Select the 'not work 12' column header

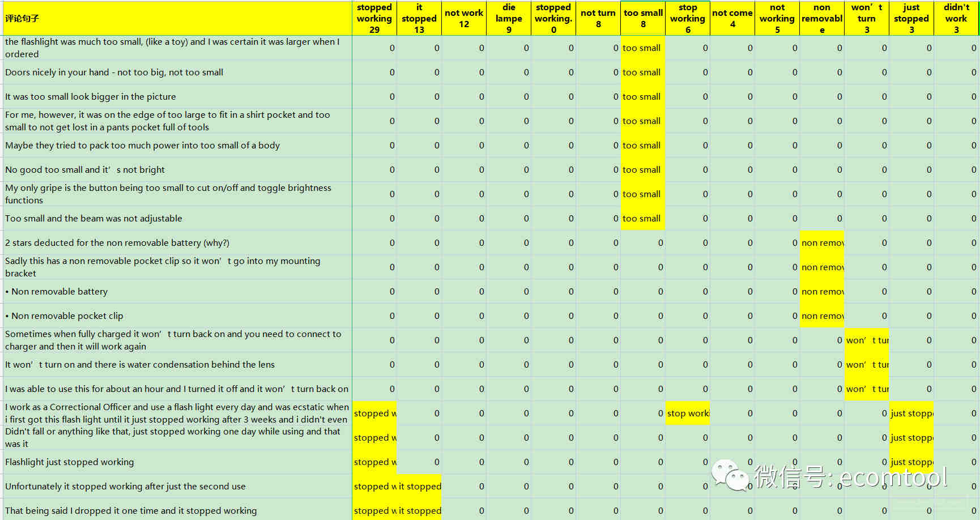(464, 18)
